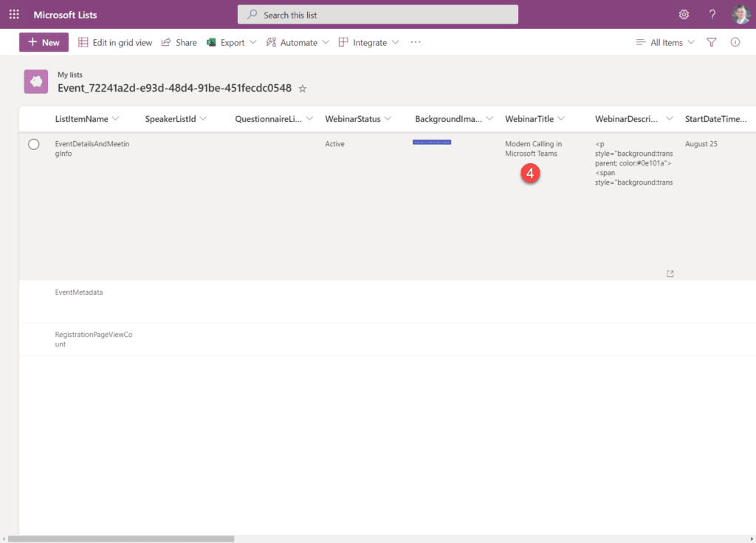Screen dimensions: 756x543
Task: Click the August 25 date cell
Action: point(701,144)
